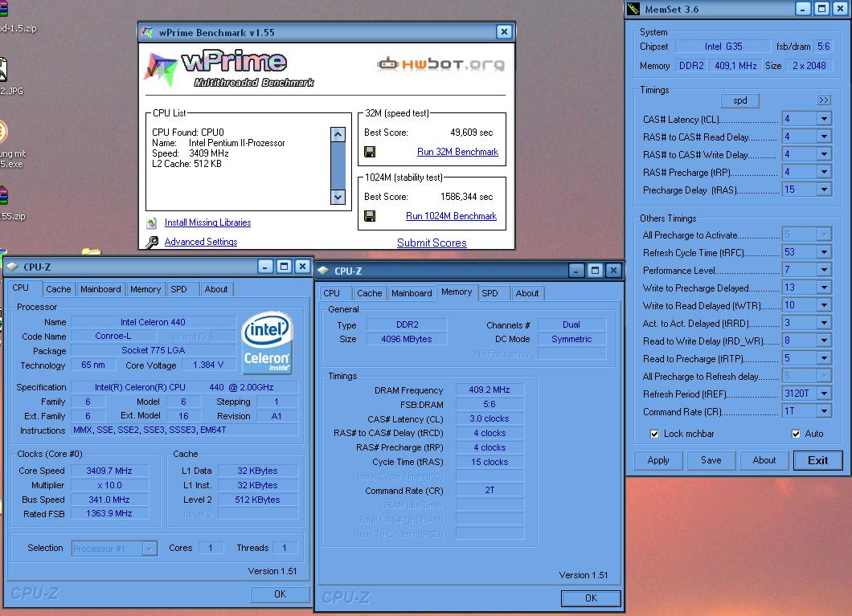
Task: Click the CPU List scroll down arrow
Action: [x=338, y=197]
